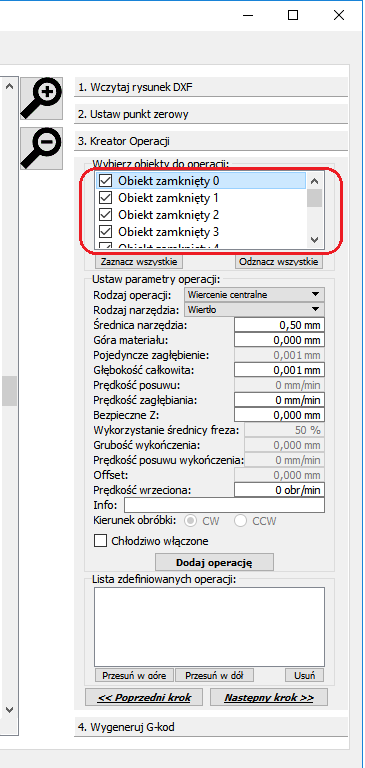The height and width of the screenshot is (768, 365).
Task: Open the 1. Wczytaj rysunek DXF section
Action: (211, 88)
